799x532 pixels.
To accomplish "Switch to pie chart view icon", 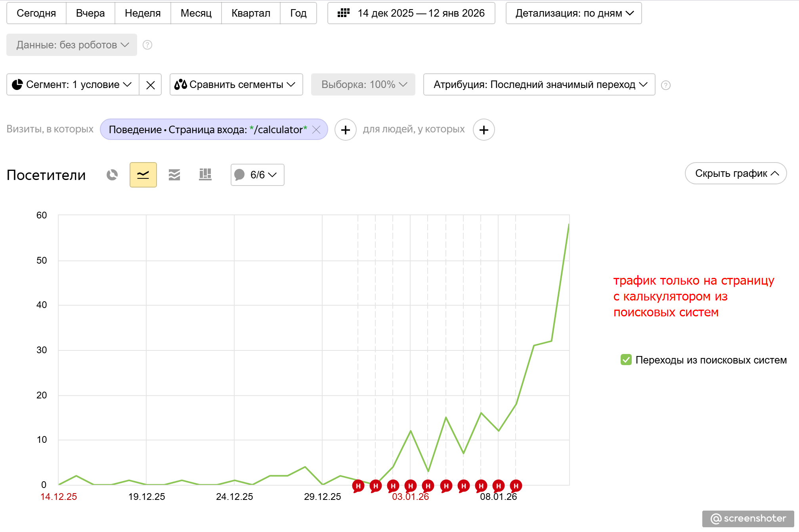I will coord(112,175).
